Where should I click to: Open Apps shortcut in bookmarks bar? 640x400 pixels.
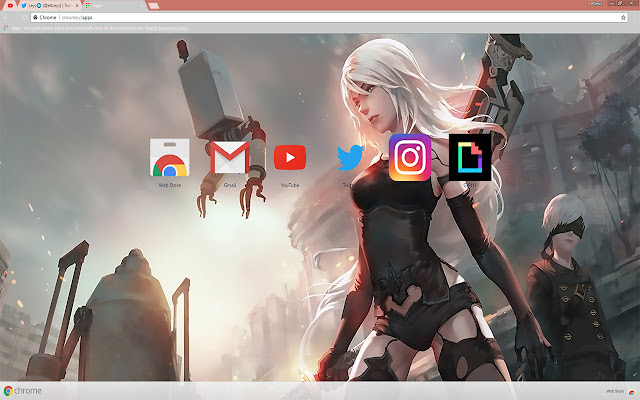point(12,28)
